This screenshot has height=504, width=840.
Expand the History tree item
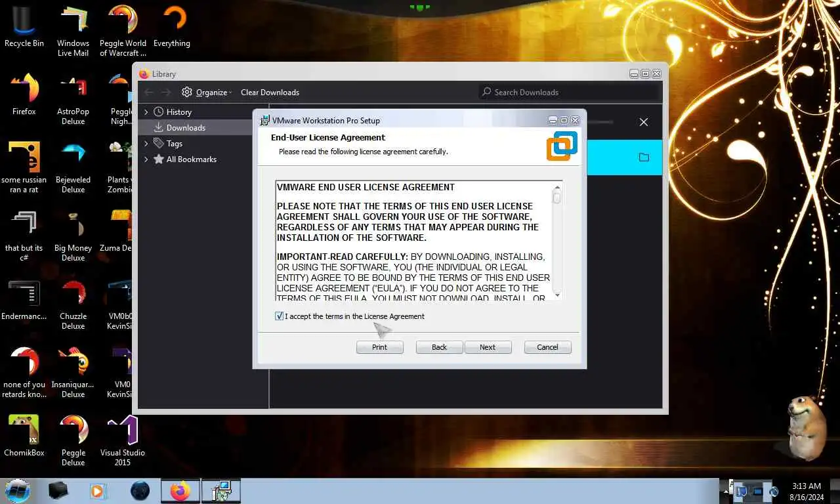coord(146,112)
